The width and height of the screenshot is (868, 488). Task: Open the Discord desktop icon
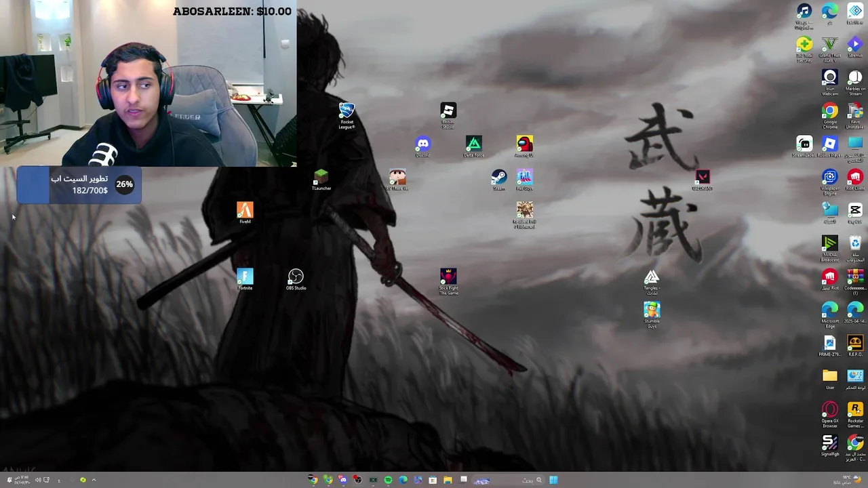422,146
